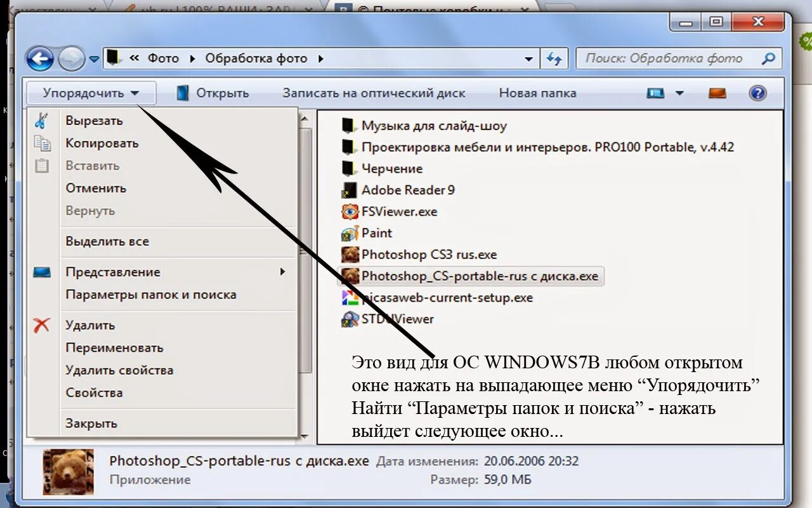The width and height of the screenshot is (812, 508).
Task: Click the Paint palette icon
Action: 350,233
